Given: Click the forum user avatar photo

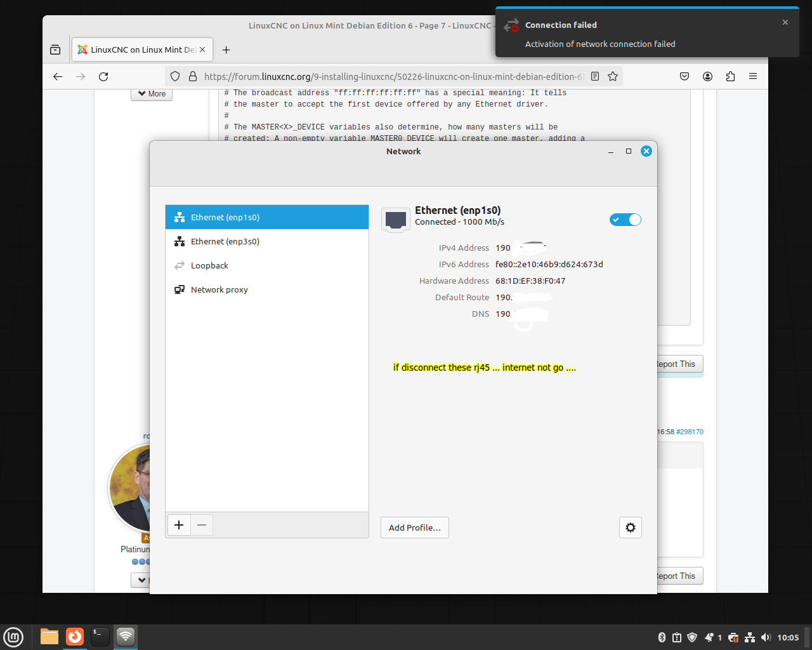Looking at the screenshot, I should [131, 487].
